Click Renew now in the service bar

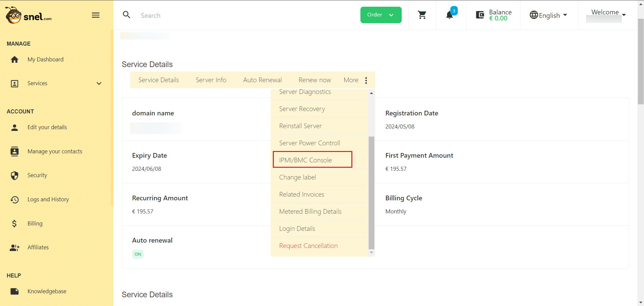tap(314, 80)
